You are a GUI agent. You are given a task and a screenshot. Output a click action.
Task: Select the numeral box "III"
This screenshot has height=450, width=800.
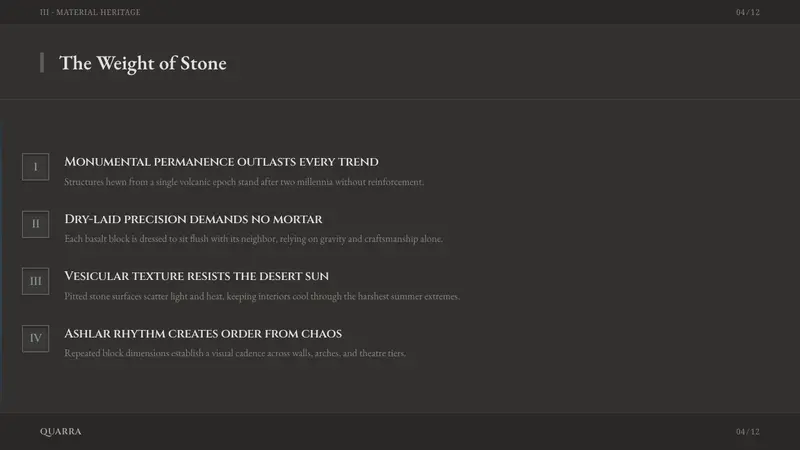pos(36,281)
